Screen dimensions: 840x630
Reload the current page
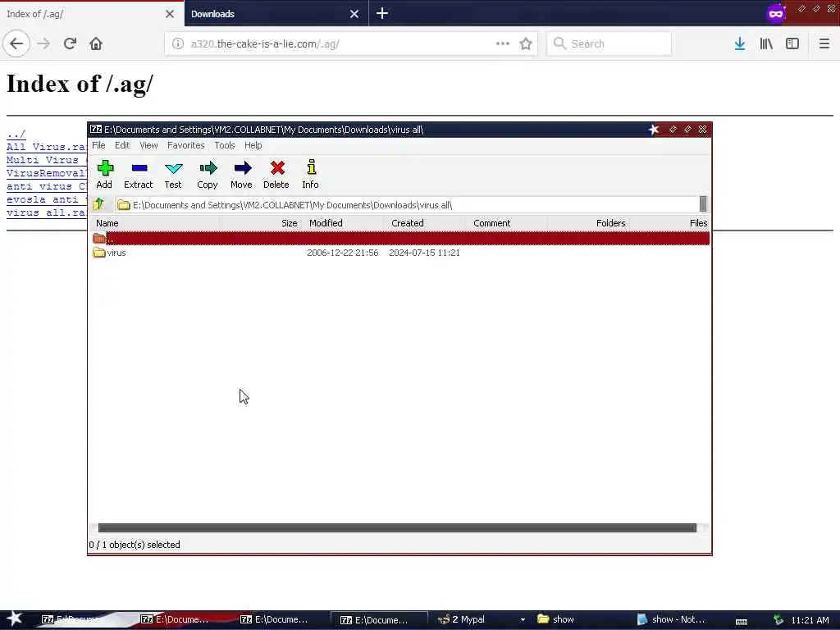coord(70,43)
